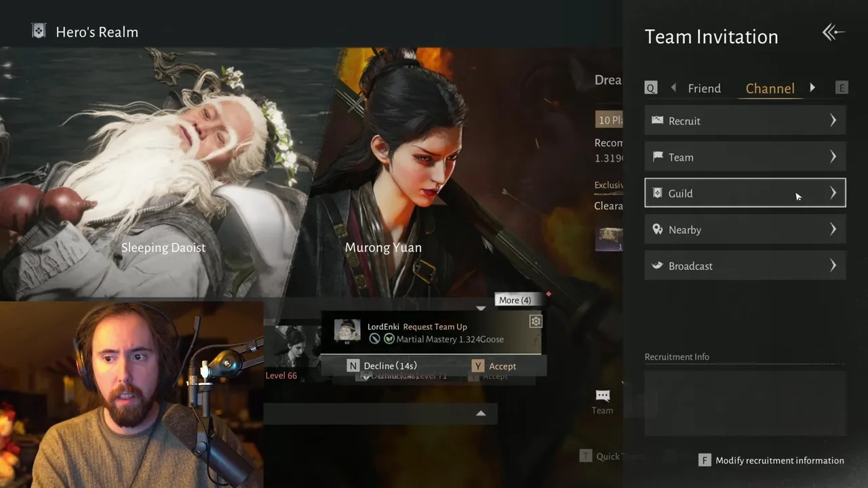Viewport: 868px width, 488px height.
Task: Switch to the Friend tab
Action: coord(704,88)
